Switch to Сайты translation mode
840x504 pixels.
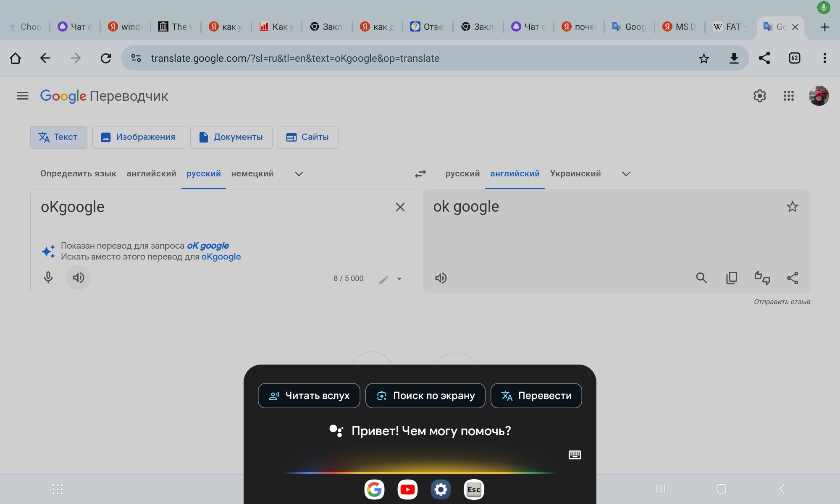(x=308, y=137)
